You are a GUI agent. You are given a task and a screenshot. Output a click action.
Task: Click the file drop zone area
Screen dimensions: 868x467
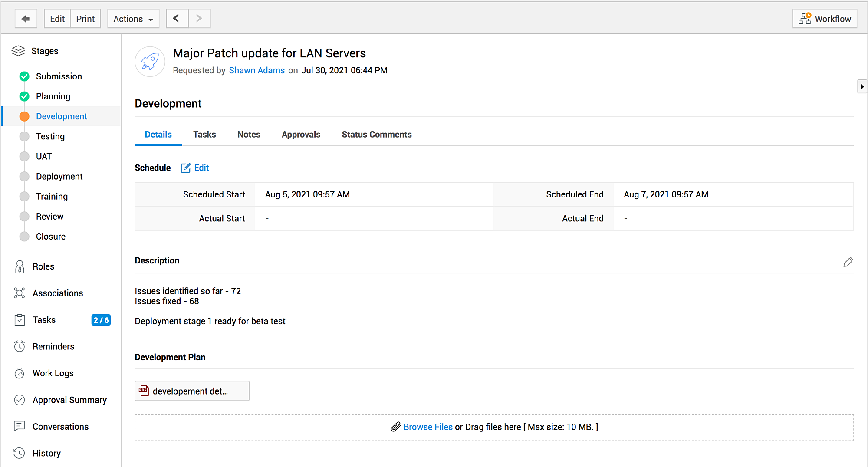[x=494, y=428]
